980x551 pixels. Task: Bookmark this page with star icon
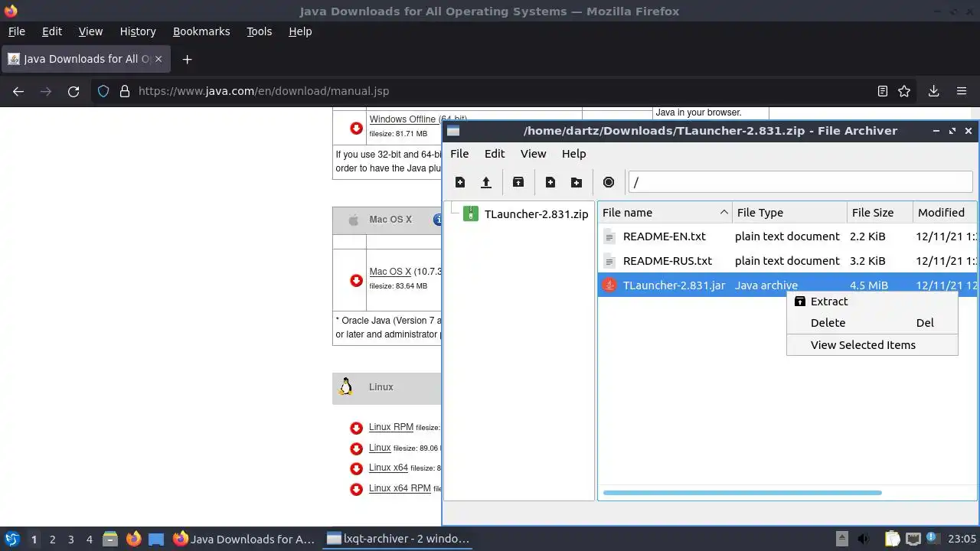pos(904,91)
